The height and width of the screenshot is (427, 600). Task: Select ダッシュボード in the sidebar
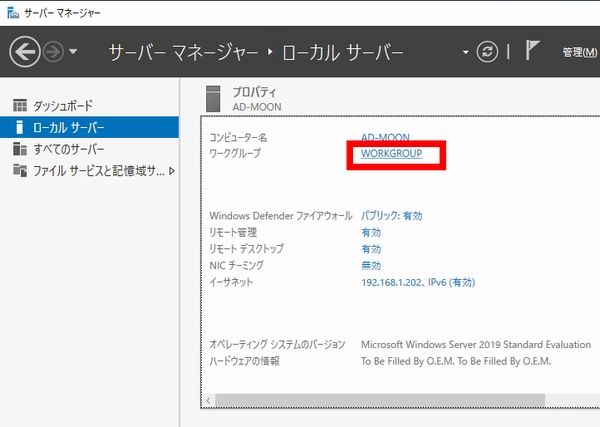(x=90, y=106)
